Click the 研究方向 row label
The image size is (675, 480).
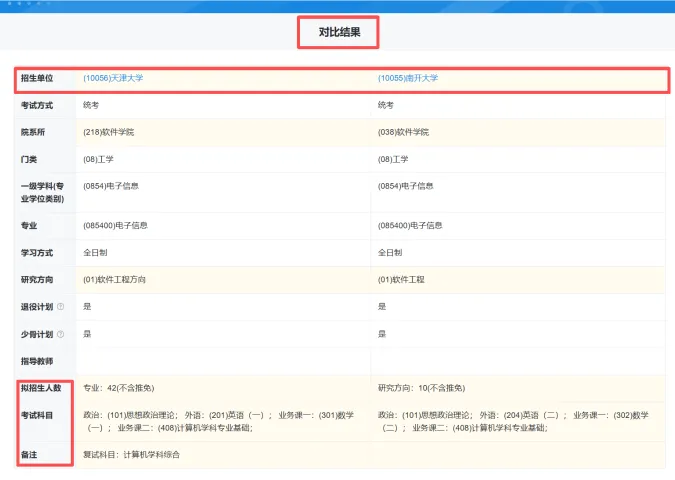[37, 280]
